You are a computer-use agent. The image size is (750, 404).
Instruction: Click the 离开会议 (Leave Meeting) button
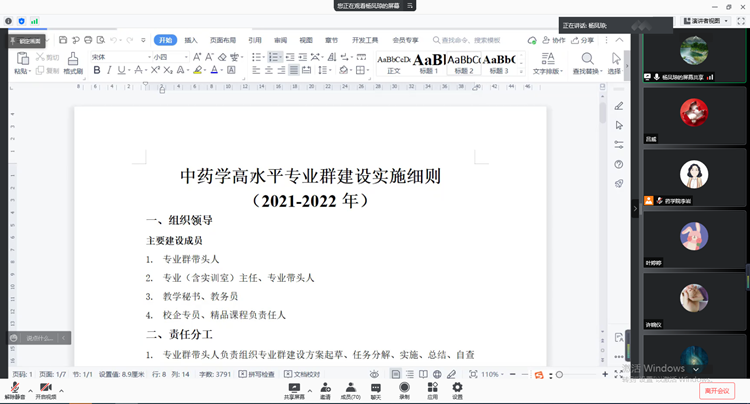pyautogui.click(x=717, y=391)
